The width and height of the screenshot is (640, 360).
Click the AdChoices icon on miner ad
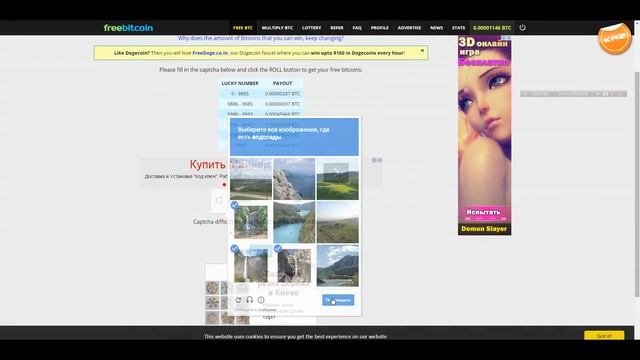374,160
